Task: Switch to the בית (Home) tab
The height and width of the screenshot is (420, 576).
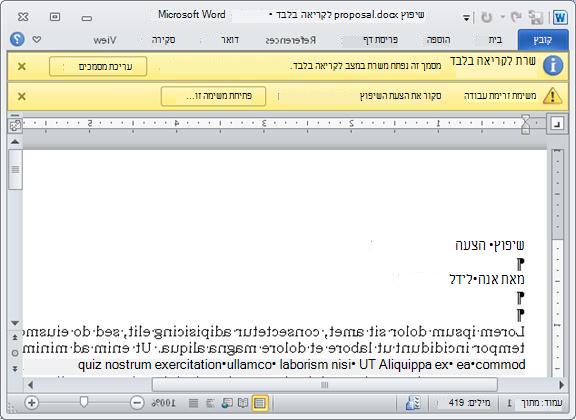Action: tap(495, 40)
